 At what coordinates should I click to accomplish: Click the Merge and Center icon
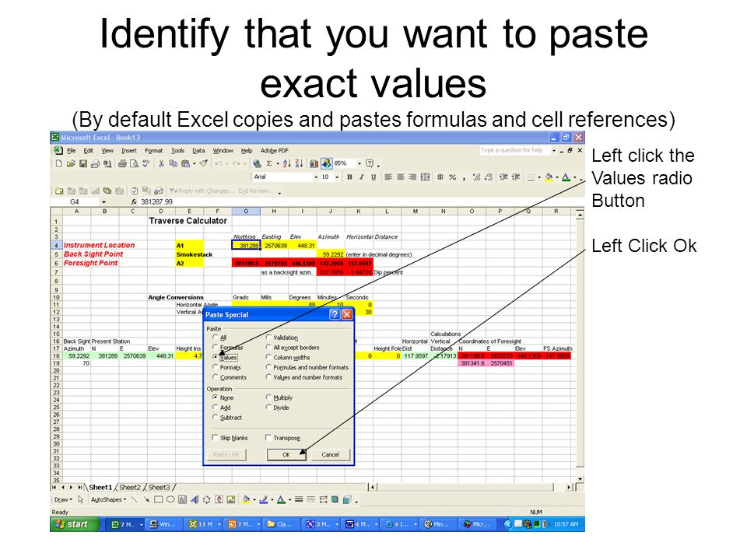pos(425,177)
